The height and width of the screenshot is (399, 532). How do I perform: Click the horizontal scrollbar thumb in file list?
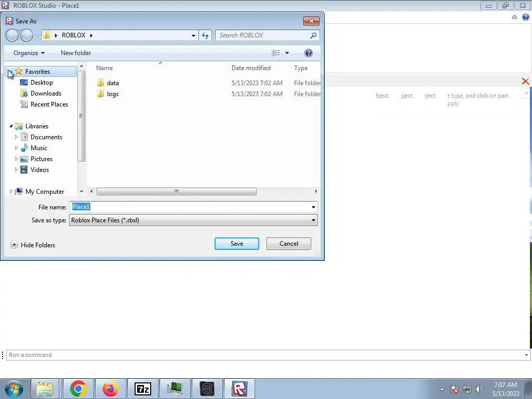click(177, 191)
